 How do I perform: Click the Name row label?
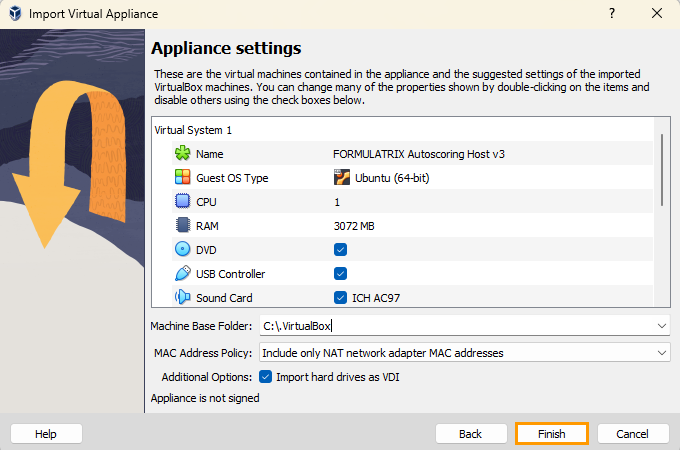[x=209, y=154]
